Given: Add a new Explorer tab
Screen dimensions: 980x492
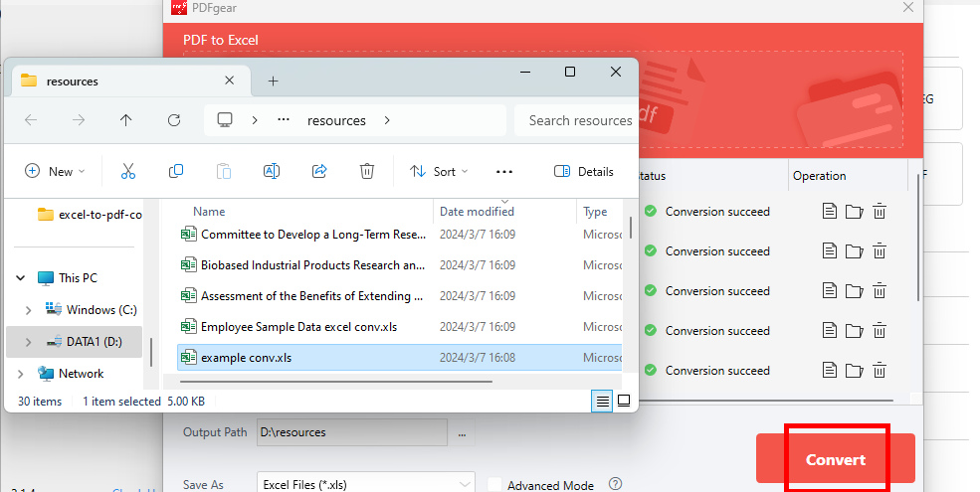Looking at the screenshot, I should tap(274, 81).
